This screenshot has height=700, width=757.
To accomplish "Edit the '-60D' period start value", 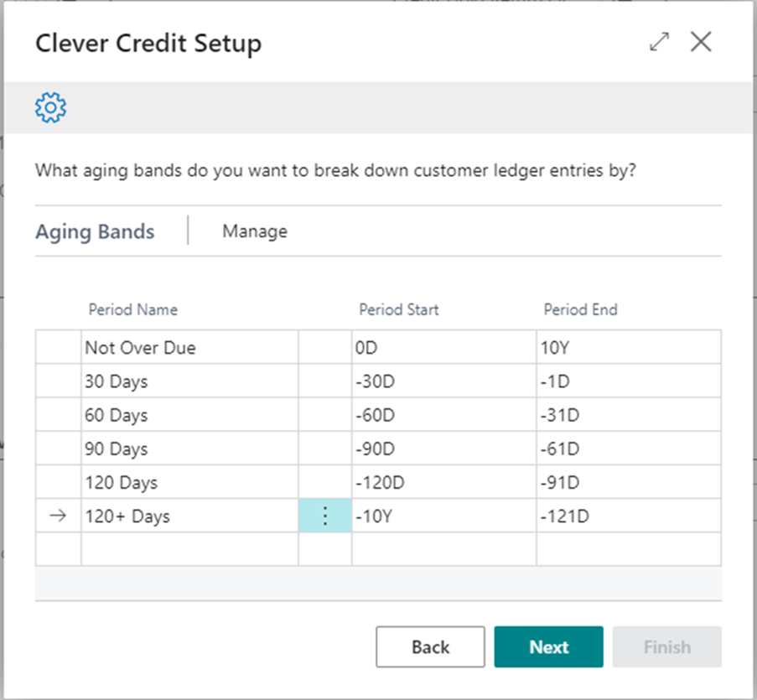I will coord(444,415).
